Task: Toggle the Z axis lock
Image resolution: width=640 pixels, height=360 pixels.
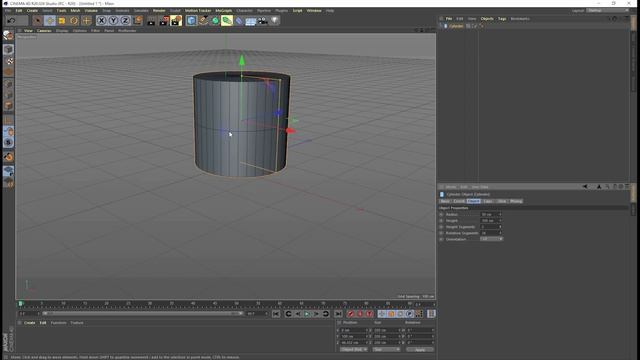Action: pos(125,20)
